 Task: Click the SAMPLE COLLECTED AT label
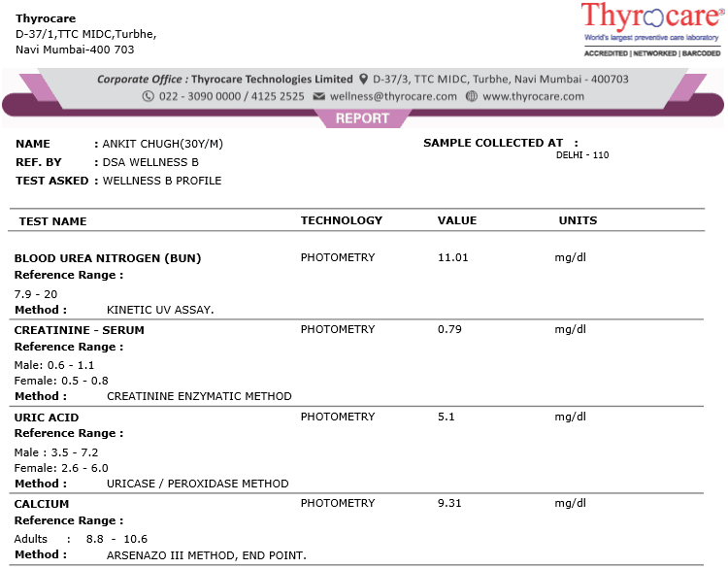[493, 143]
